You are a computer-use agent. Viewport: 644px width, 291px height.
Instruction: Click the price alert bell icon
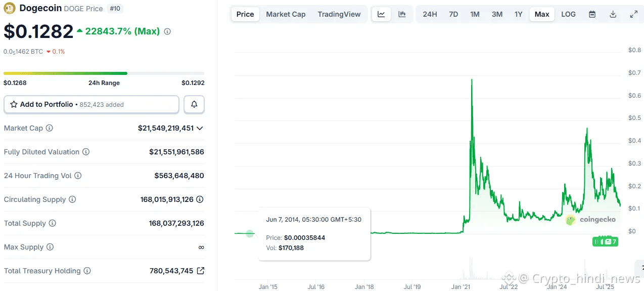(x=194, y=105)
